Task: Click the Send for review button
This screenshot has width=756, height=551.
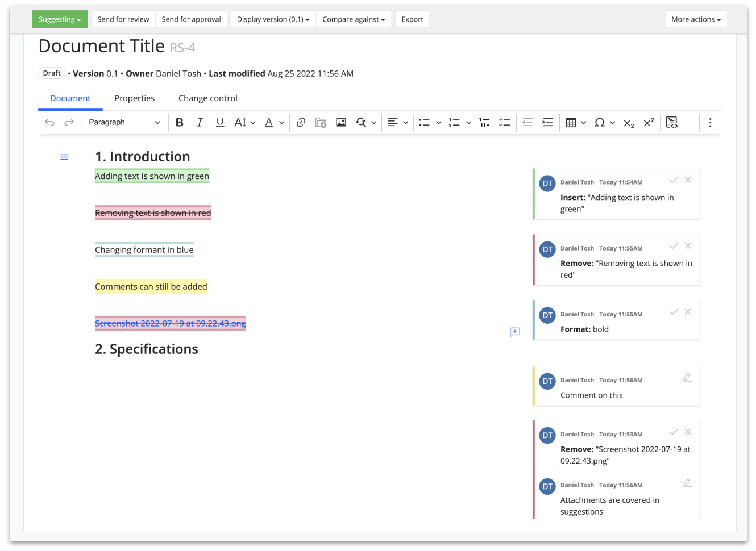Action: (x=123, y=19)
